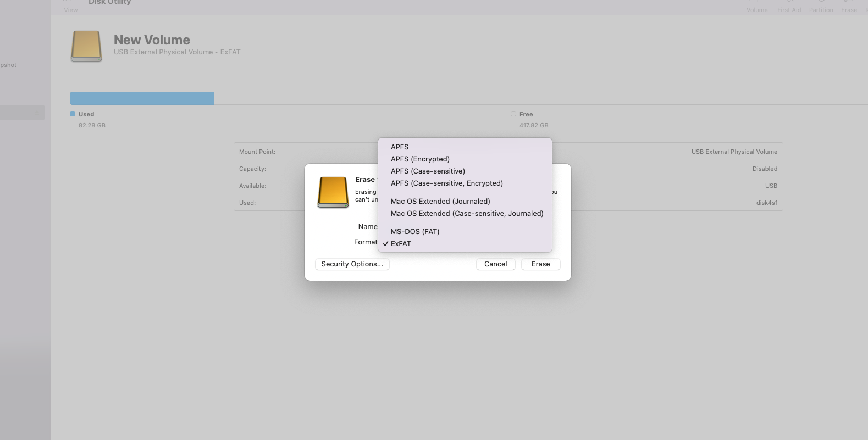Open the View toolbar item
868x440 pixels.
[71, 7]
